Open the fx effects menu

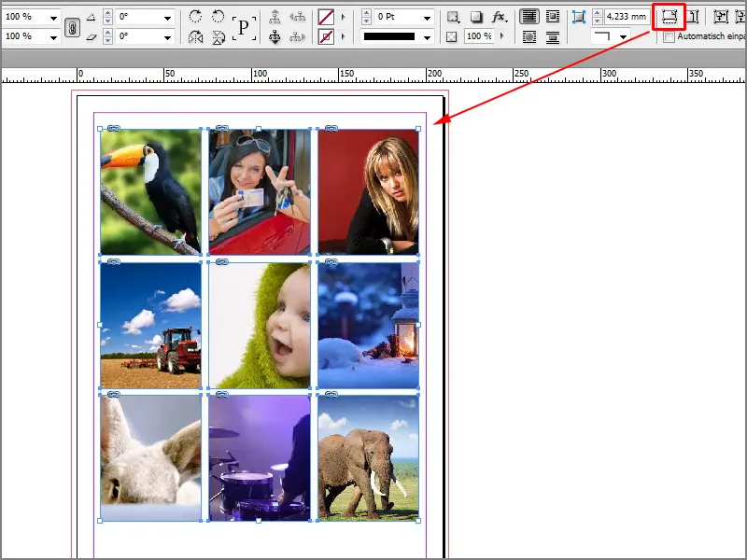pyautogui.click(x=500, y=18)
